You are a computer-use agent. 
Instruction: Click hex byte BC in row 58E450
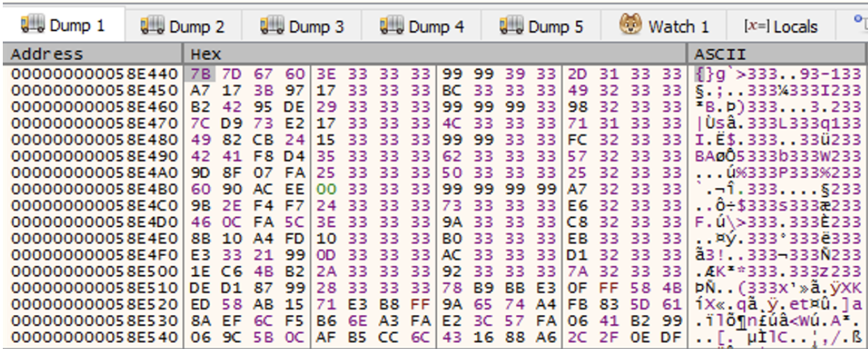[451, 90]
